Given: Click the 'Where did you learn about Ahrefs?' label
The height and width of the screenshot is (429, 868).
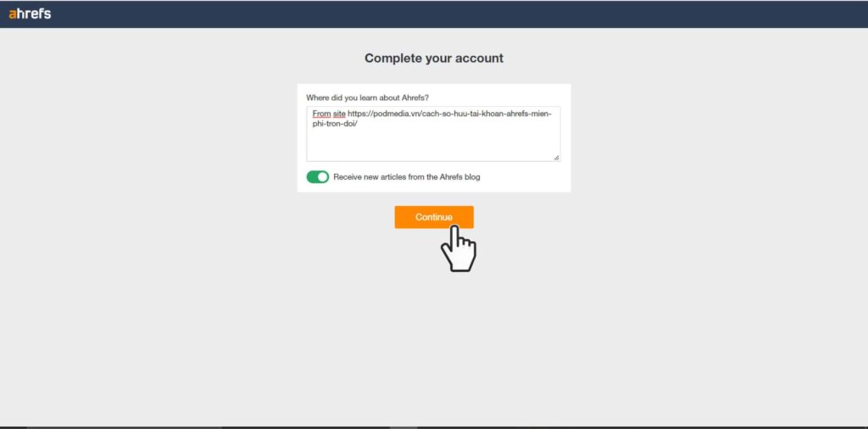Looking at the screenshot, I should tap(368, 97).
